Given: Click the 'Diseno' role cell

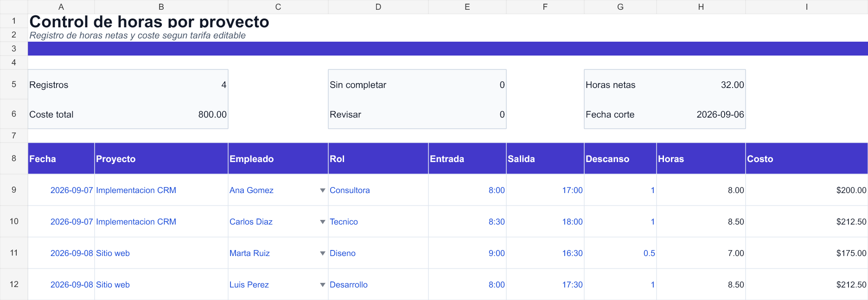Looking at the screenshot, I should (x=378, y=253).
